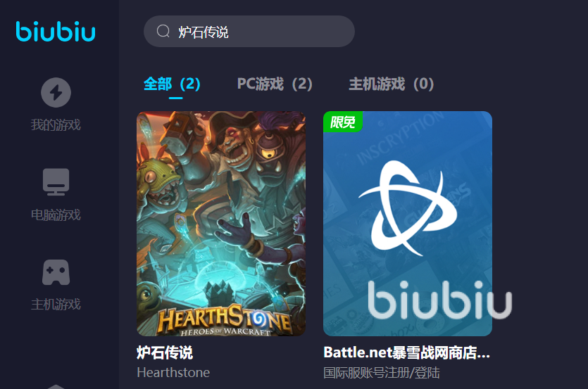This screenshot has height=389, width=588.
Task: Click the green 限免 badge
Action: (x=343, y=122)
